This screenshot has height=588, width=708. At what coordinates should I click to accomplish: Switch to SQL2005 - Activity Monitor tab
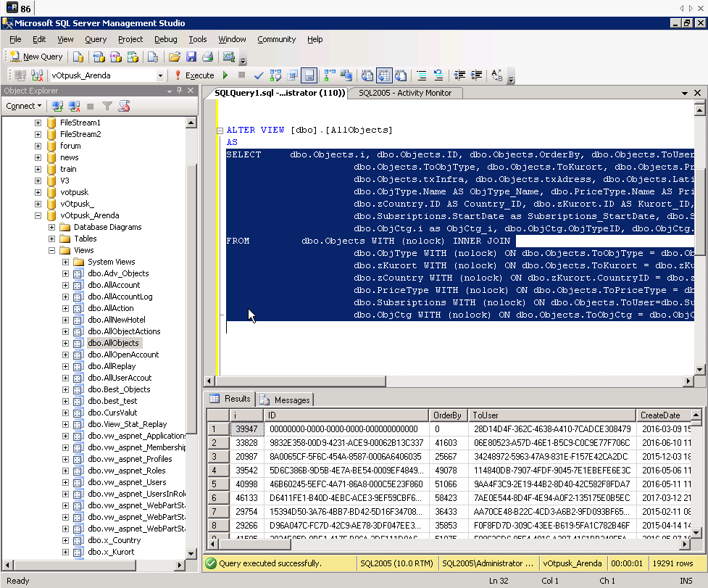[405, 93]
